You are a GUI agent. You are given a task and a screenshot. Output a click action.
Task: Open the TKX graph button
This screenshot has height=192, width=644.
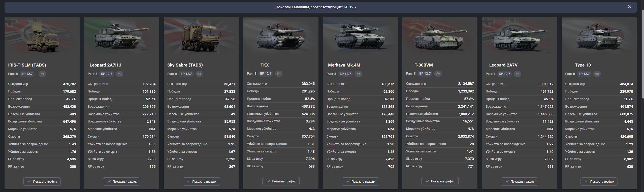click(281, 181)
